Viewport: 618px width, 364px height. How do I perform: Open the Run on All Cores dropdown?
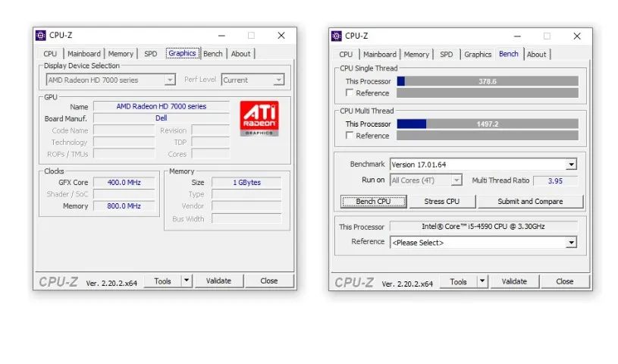(x=456, y=180)
